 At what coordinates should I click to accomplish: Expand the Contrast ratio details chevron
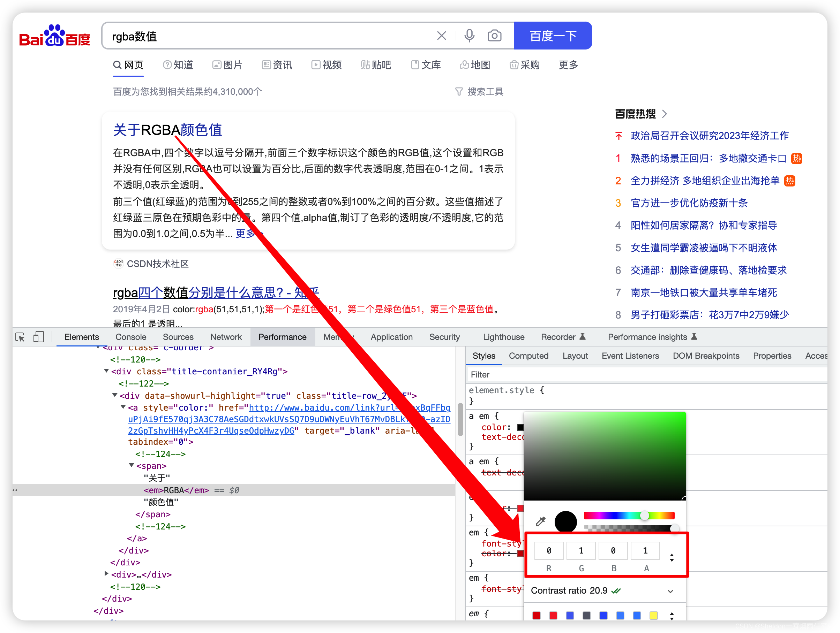point(670,591)
